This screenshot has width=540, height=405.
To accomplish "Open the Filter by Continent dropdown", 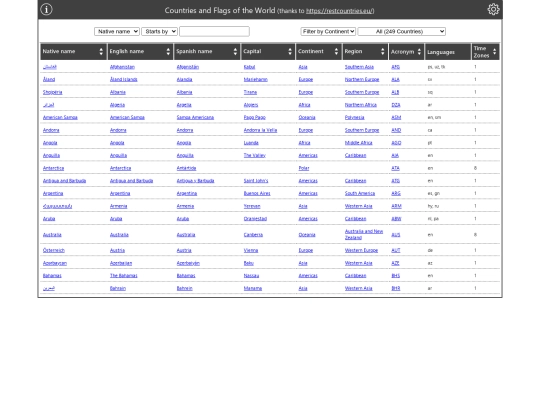I will [328, 31].
